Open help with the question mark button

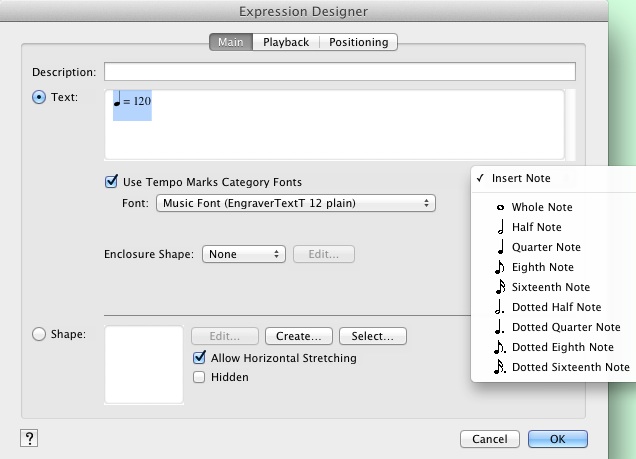coord(29,438)
